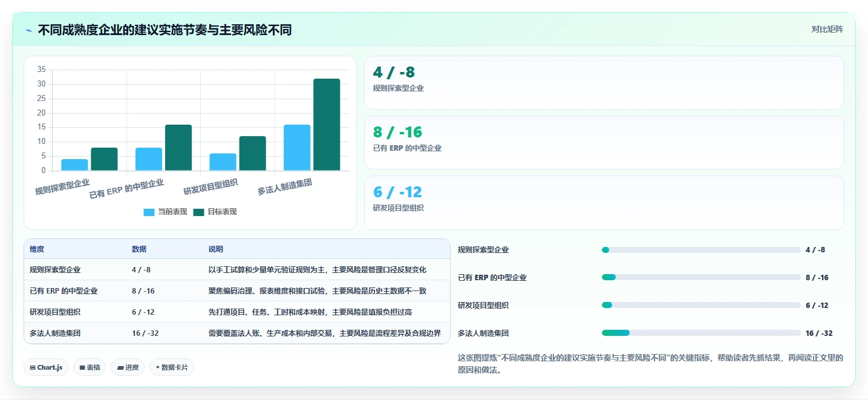Click the icon inside the 表格 tag
The image size is (868, 400).
pyautogui.click(x=82, y=367)
